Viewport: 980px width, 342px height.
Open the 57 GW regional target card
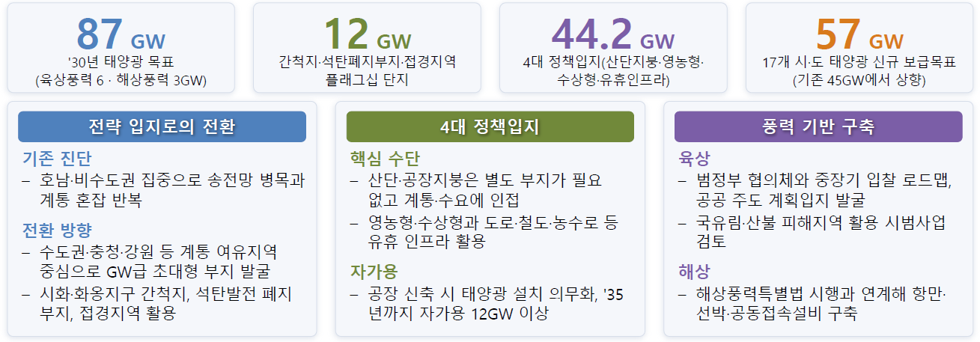(859, 48)
